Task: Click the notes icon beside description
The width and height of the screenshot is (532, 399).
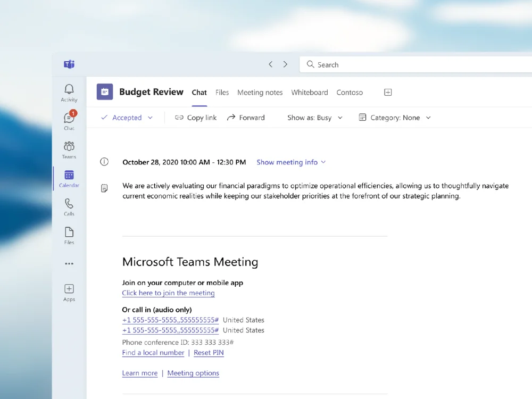Action: pyautogui.click(x=104, y=188)
